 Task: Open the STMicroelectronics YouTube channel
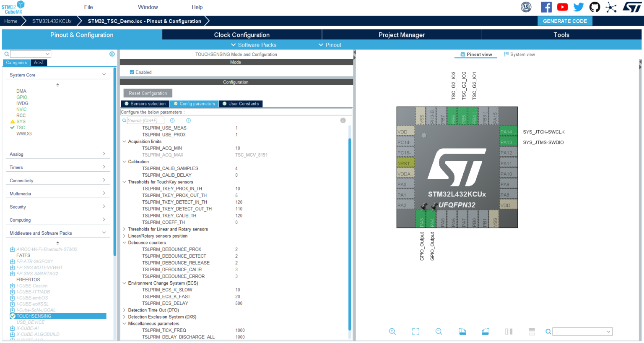[x=562, y=7]
